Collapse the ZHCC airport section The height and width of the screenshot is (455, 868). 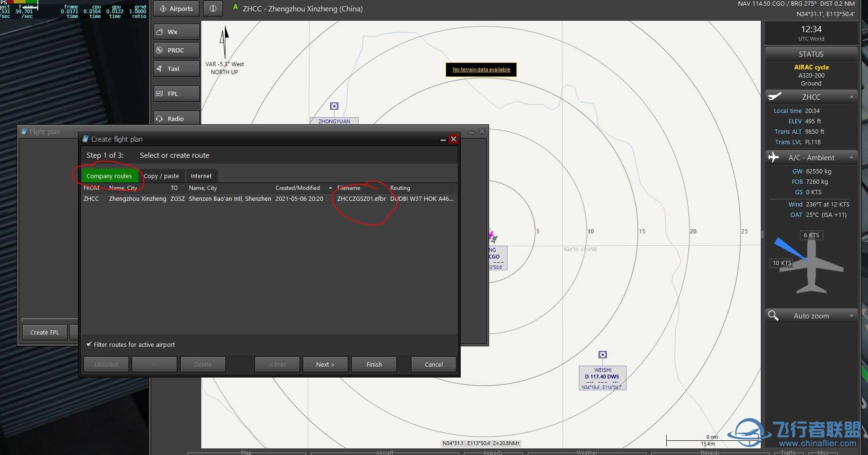[852, 97]
